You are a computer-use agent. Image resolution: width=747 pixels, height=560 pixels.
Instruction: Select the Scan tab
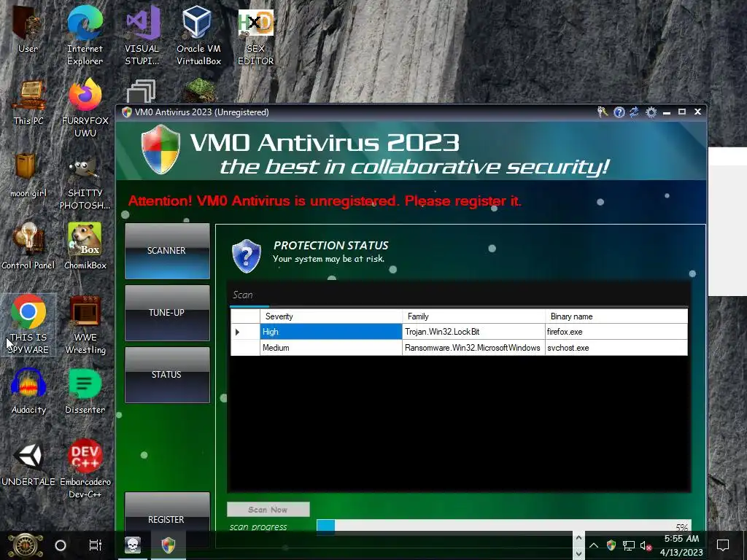pos(242,295)
